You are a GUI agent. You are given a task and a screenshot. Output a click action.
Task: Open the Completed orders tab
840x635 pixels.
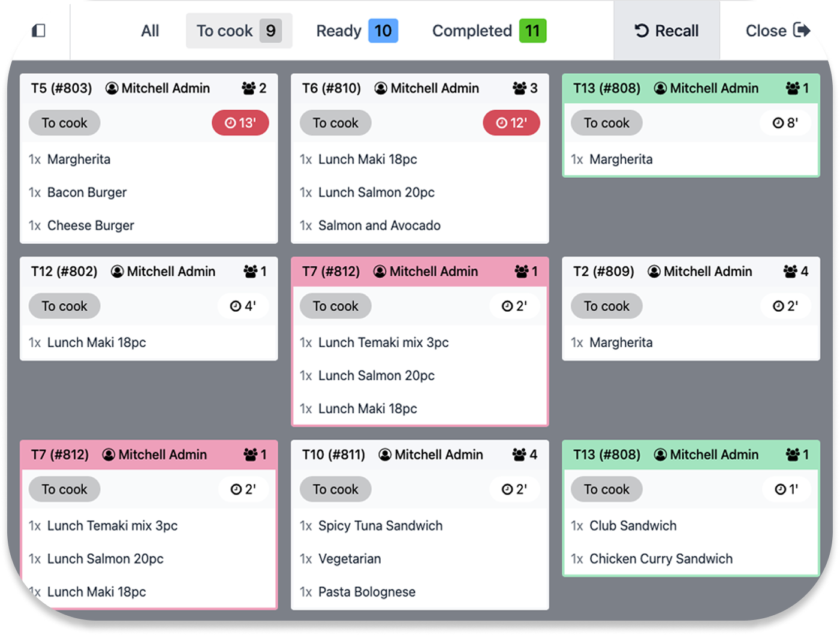point(489,31)
